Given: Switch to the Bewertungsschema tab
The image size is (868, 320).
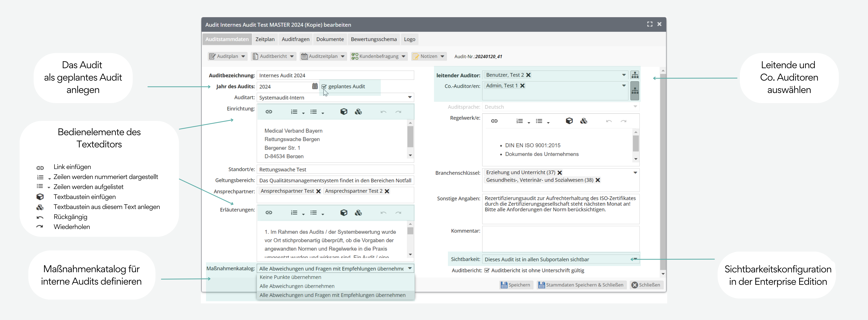Looking at the screenshot, I should (374, 39).
